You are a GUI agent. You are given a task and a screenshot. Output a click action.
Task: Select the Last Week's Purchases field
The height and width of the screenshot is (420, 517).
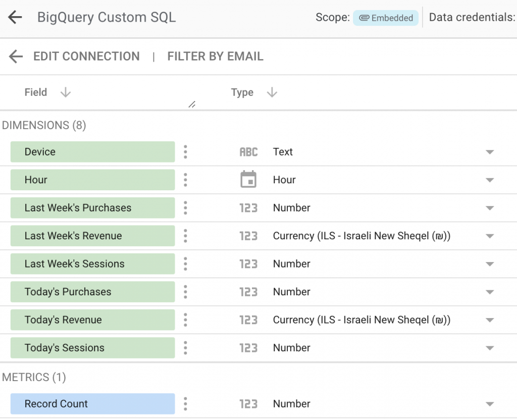click(x=93, y=208)
